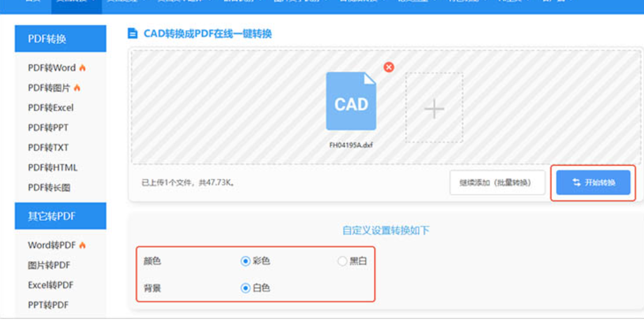Click the CAD转换成PDF在线一键转换 title
644x322 pixels.
pyautogui.click(x=208, y=34)
